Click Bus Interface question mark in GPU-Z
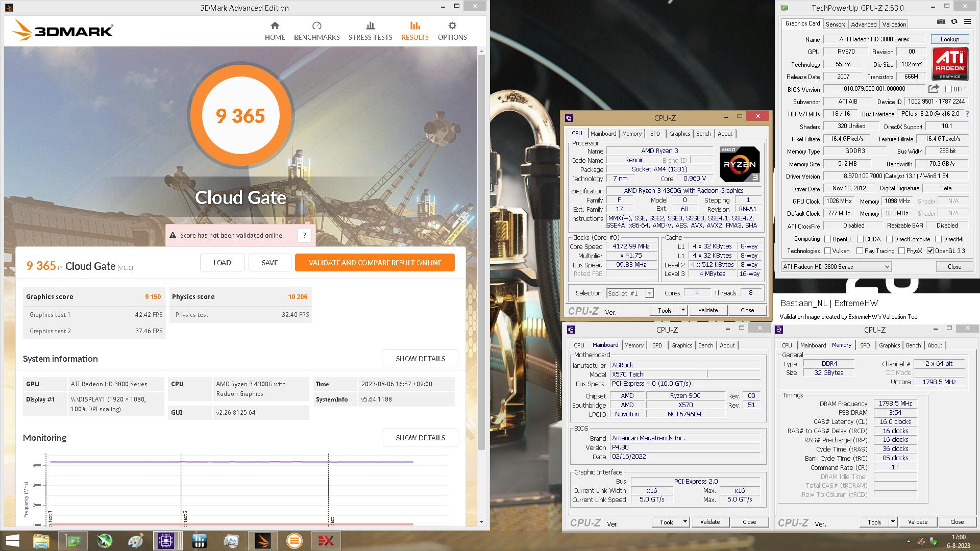Image resolution: width=980 pixels, height=551 pixels. click(967, 114)
